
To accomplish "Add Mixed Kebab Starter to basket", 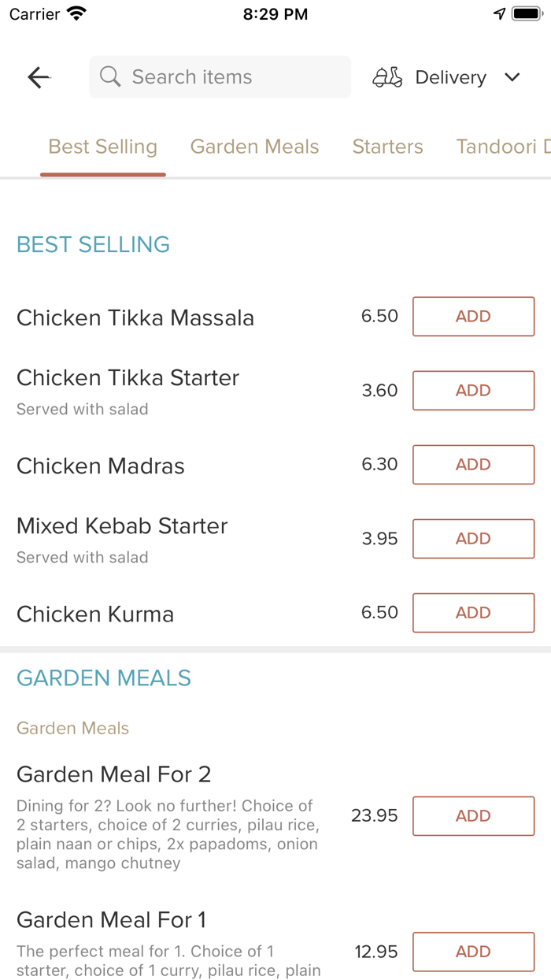I will pyautogui.click(x=473, y=539).
